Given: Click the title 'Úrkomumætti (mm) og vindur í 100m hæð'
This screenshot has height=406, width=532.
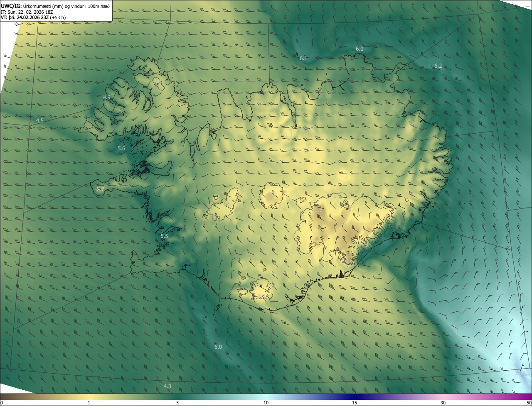Looking at the screenshot, I should 66,6.
